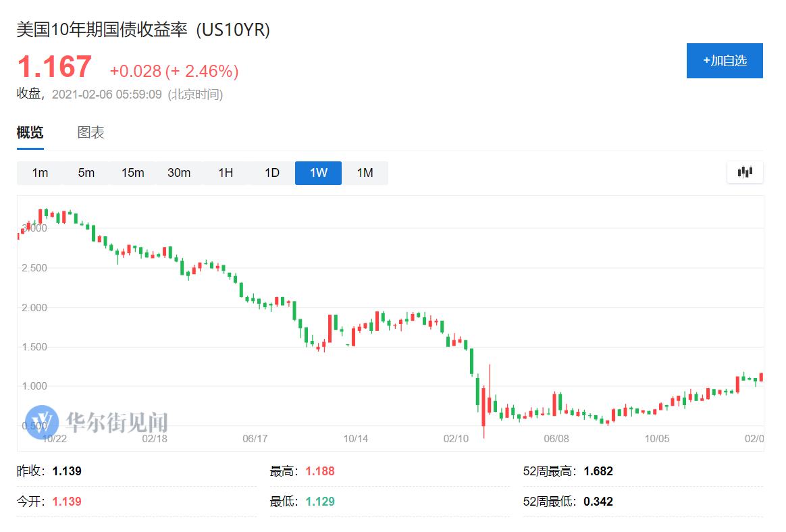The width and height of the screenshot is (786, 532).
Task: Switch to the 图表 tab
Action: tap(90, 132)
